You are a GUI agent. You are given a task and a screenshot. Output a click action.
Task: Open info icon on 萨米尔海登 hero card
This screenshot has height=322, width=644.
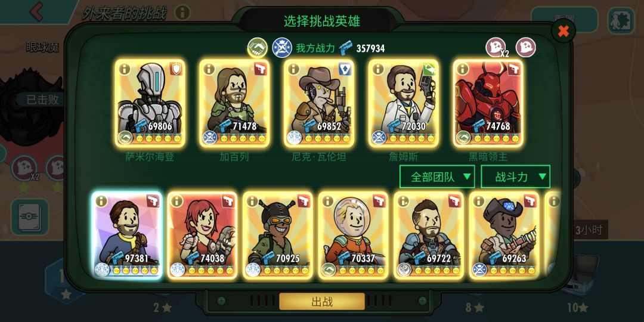[125, 69]
